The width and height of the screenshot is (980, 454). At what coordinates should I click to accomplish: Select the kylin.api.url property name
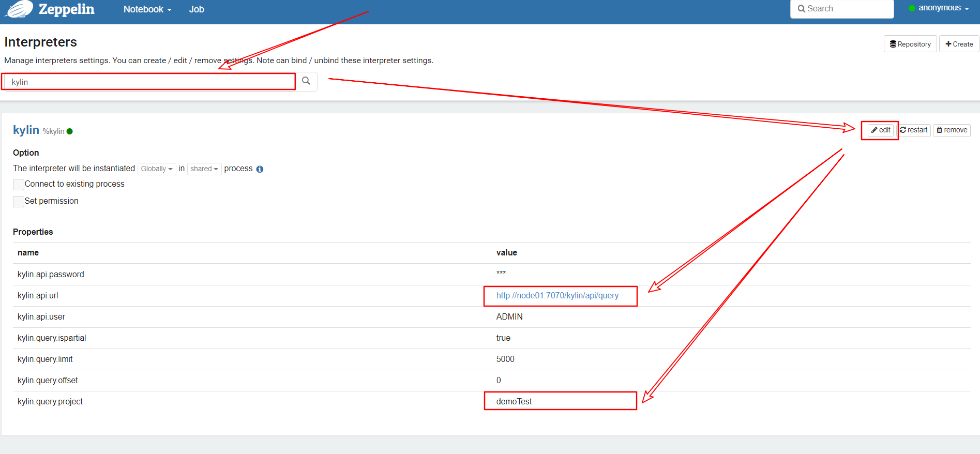(38, 296)
